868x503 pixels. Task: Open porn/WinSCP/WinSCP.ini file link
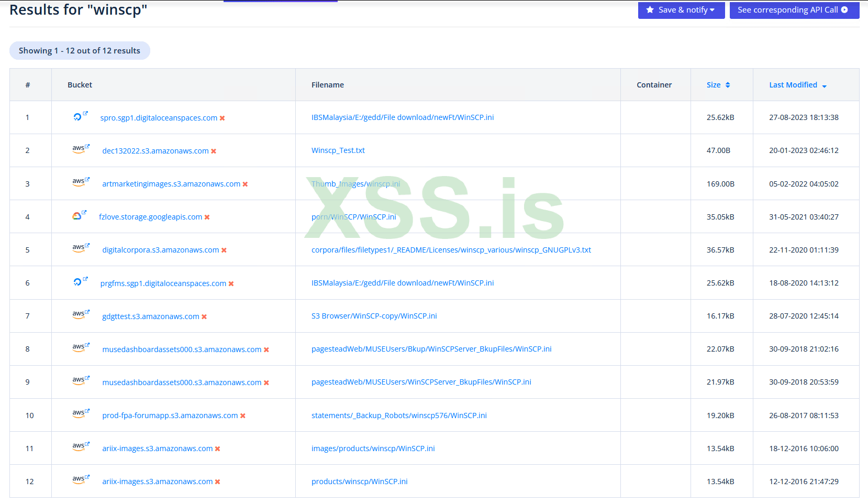(354, 217)
